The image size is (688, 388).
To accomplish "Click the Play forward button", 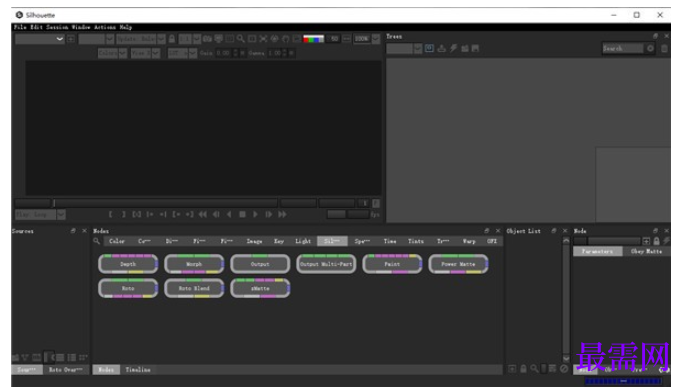I will [x=255, y=215].
